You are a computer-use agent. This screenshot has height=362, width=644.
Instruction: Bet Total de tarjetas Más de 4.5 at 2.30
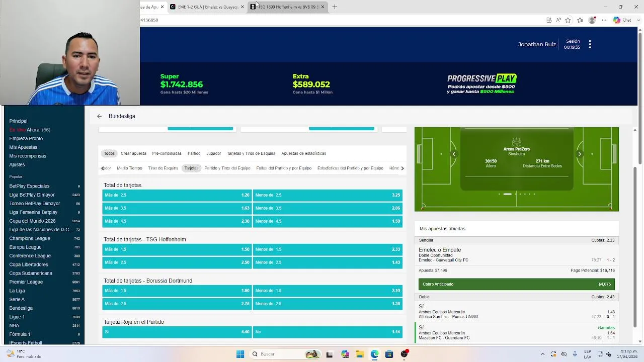[177, 221]
